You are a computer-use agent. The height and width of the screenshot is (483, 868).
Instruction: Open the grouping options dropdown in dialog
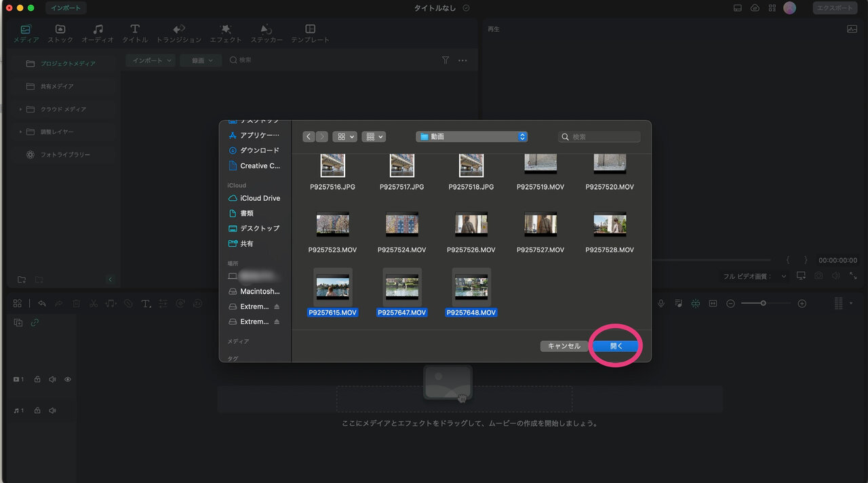point(374,136)
